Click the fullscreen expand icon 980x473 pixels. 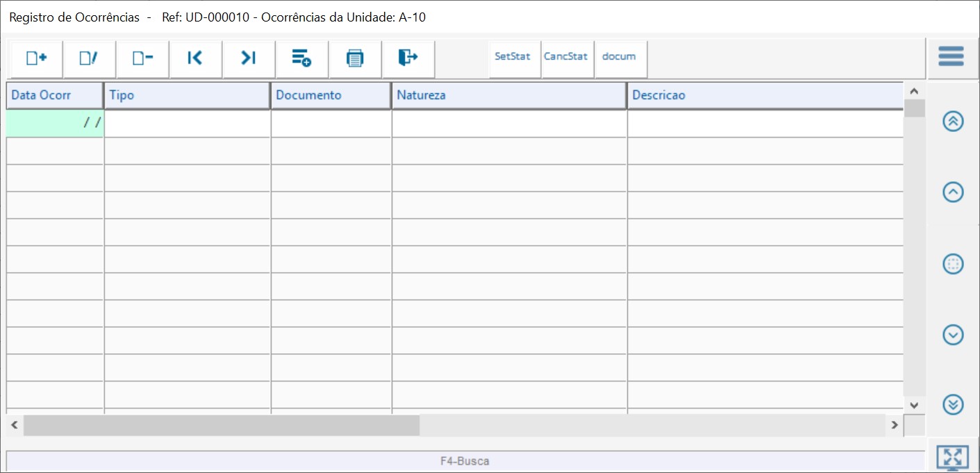coord(952,457)
